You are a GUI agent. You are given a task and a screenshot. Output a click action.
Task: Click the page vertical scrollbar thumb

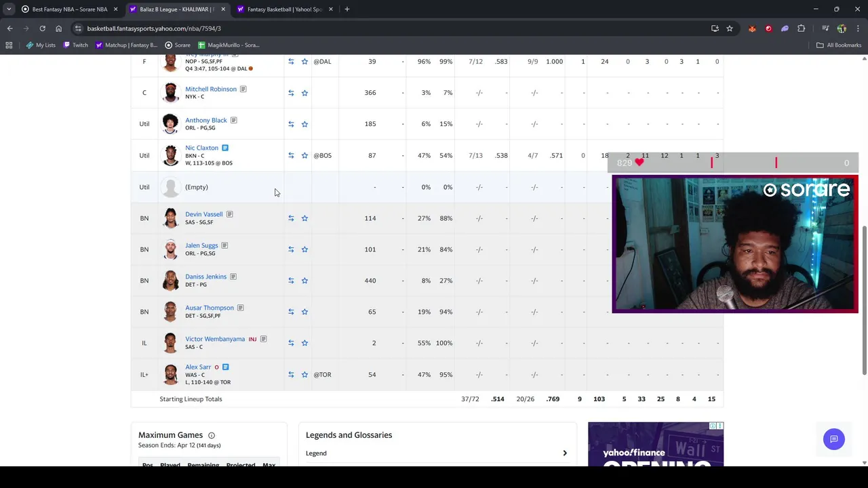[864, 300]
